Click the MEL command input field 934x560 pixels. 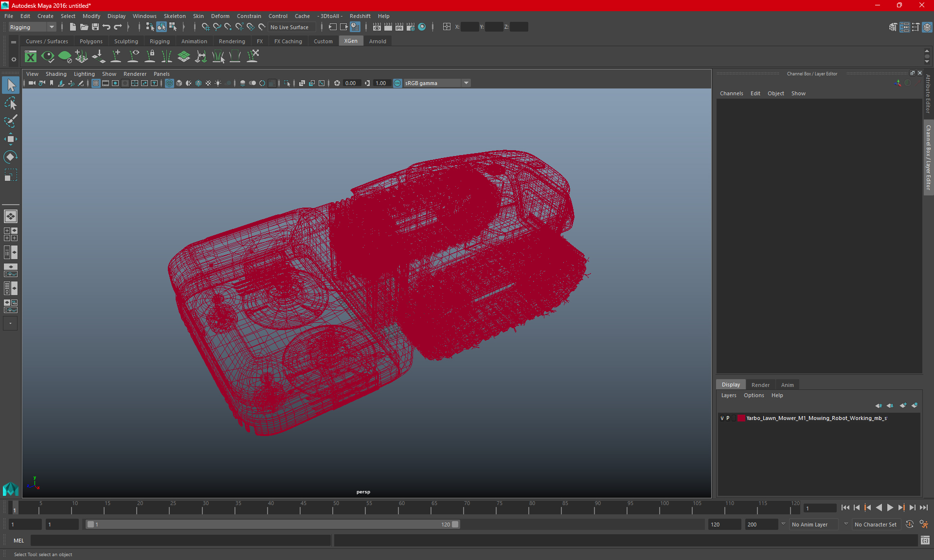(x=180, y=540)
